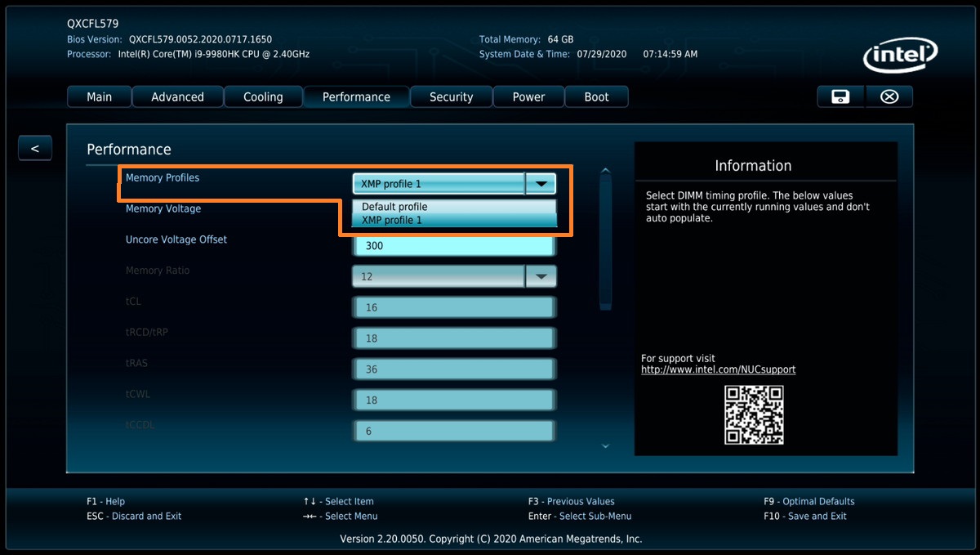Select the Performance tab
This screenshot has width=980, height=555.
coord(356,96)
